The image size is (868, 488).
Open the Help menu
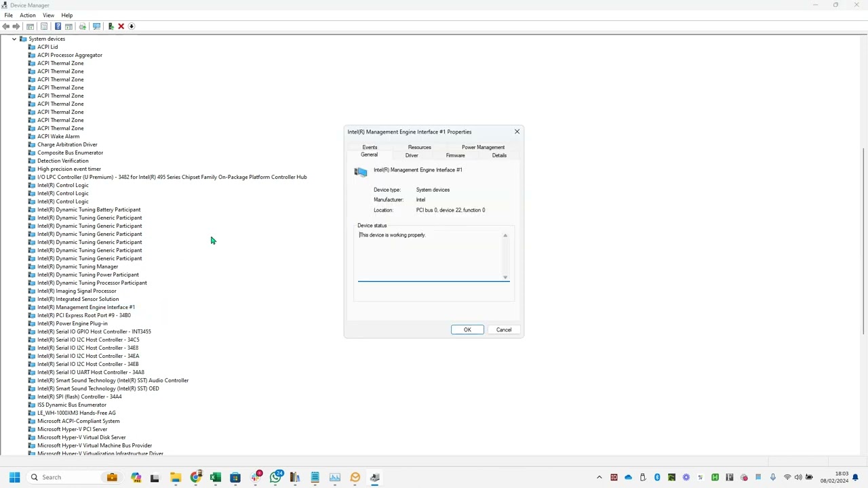[67, 15]
